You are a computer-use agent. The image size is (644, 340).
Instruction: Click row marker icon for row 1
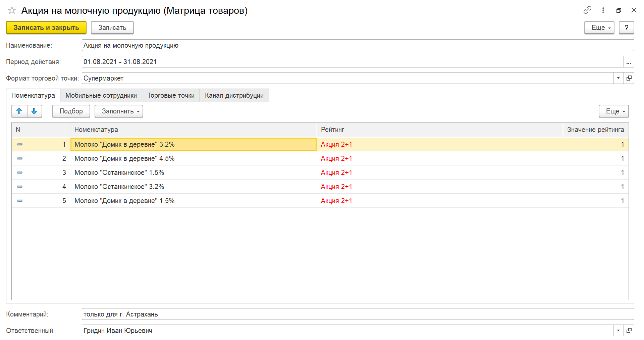pyautogui.click(x=20, y=144)
